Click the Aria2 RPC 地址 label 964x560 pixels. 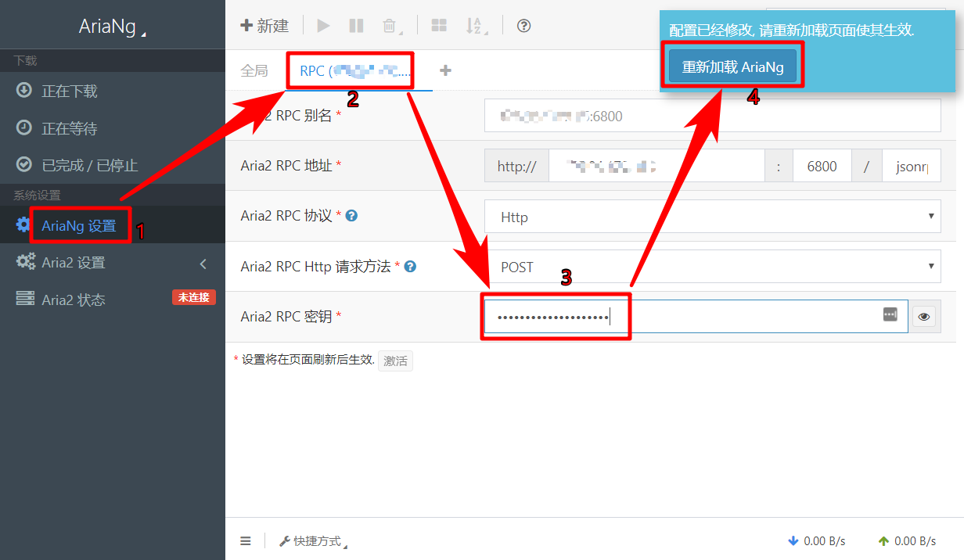coord(291,166)
